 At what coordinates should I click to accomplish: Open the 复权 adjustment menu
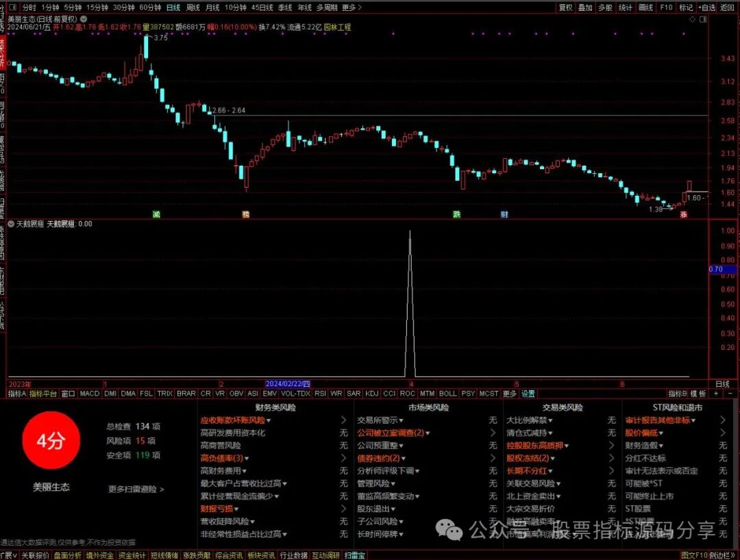[x=566, y=8]
